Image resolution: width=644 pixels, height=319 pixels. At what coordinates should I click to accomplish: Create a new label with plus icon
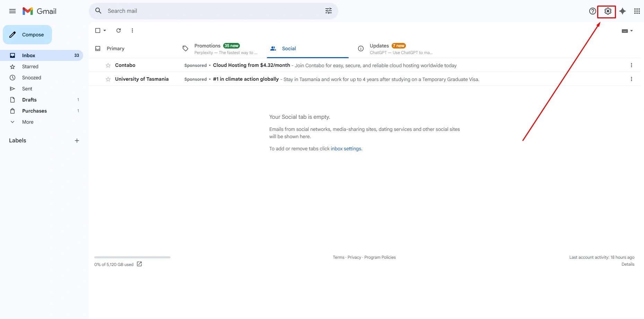(x=77, y=141)
